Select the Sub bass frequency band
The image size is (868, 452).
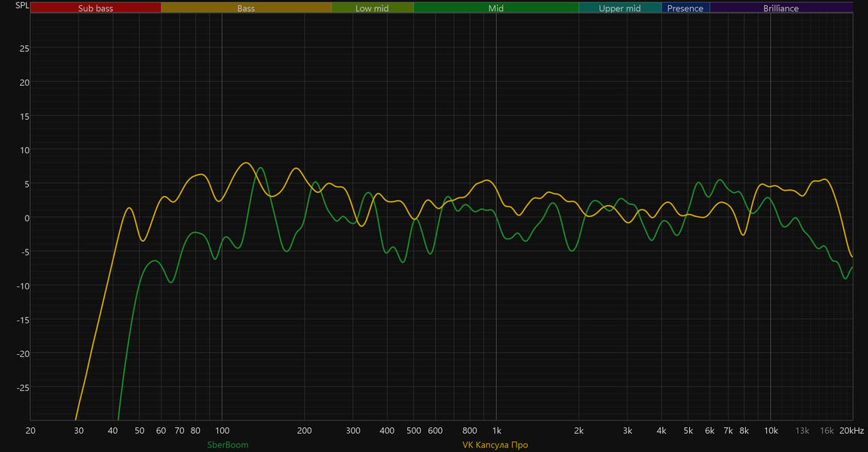coord(96,8)
